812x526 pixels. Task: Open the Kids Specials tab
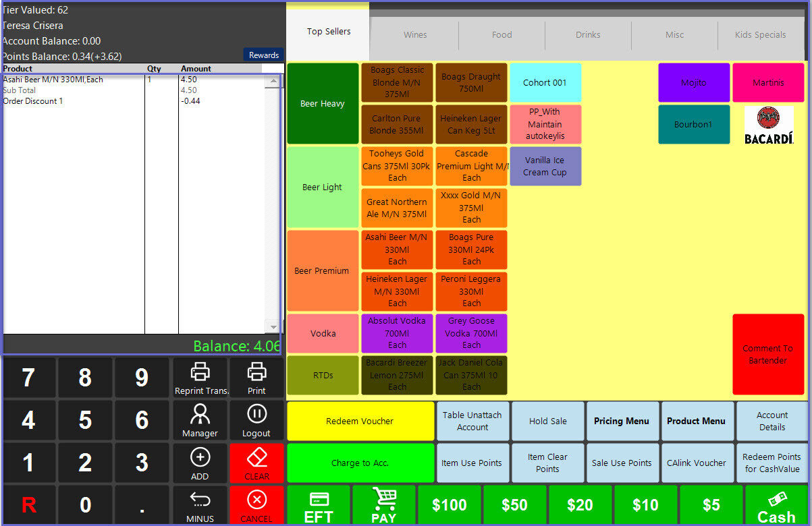coord(761,35)
